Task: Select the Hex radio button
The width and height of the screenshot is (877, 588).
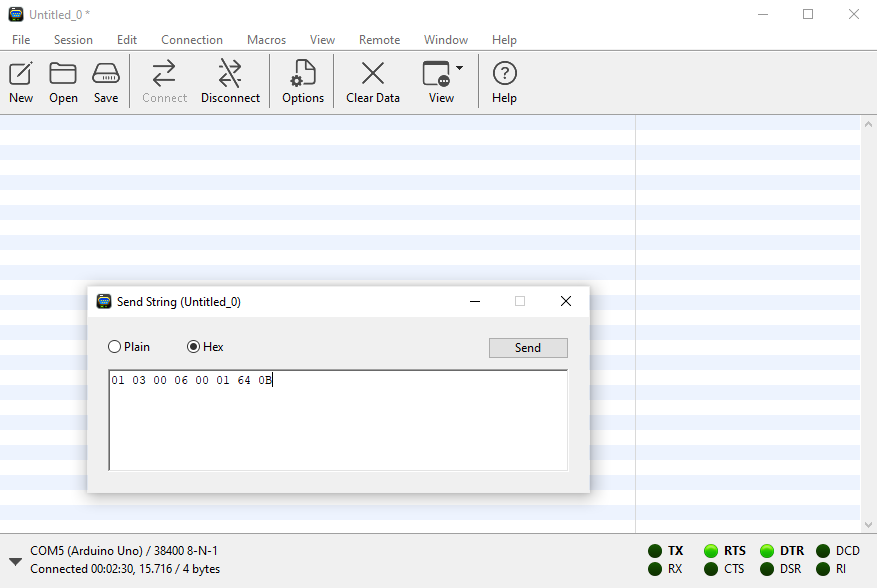Action: point(194,347)
